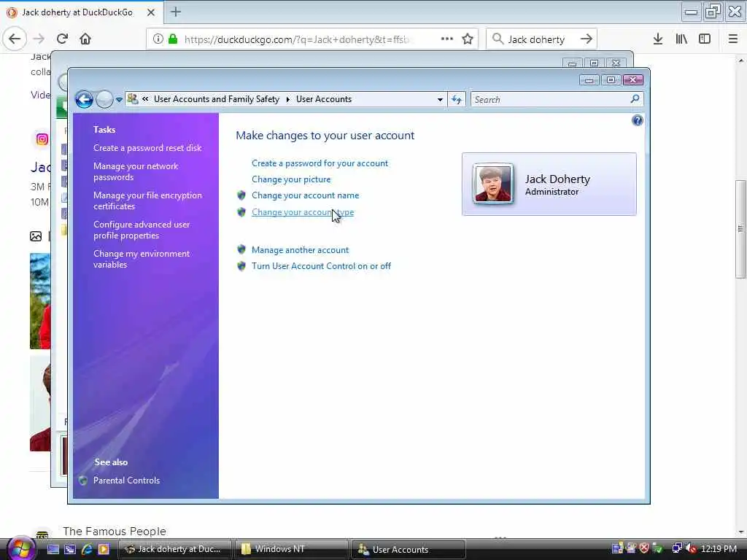Click the Instagram icon on the DuckDuckGo page
Image resolution: width=747 pixels, height=560 pixels.
[42, 139]
